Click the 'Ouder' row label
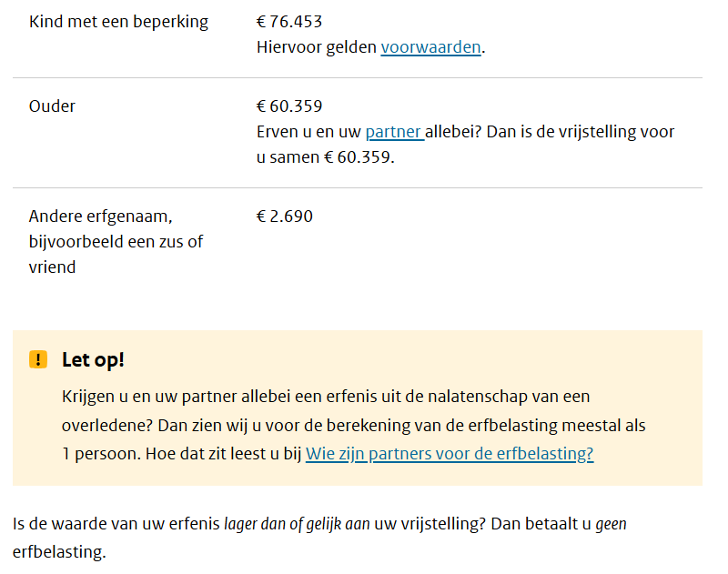This screenshot has height=574, width=728. (x=52, y=106)
